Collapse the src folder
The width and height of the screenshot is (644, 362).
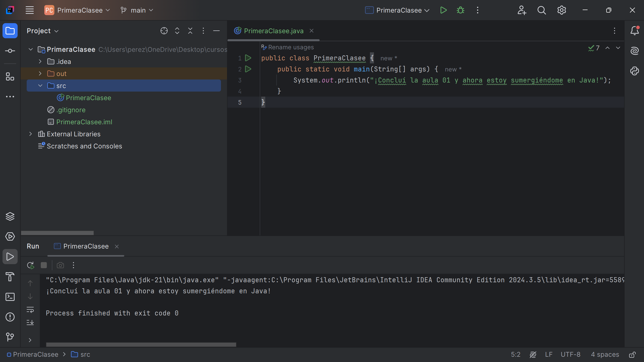click(x=40, y=86)
